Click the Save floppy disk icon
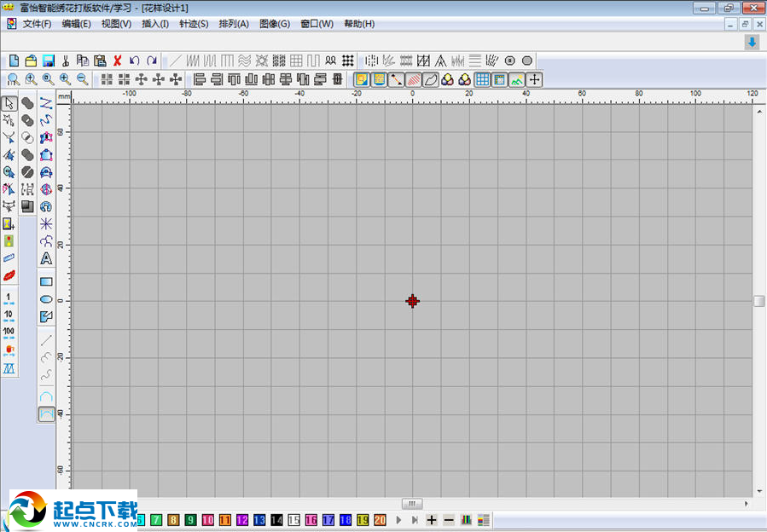 click(x=48, y=61)
